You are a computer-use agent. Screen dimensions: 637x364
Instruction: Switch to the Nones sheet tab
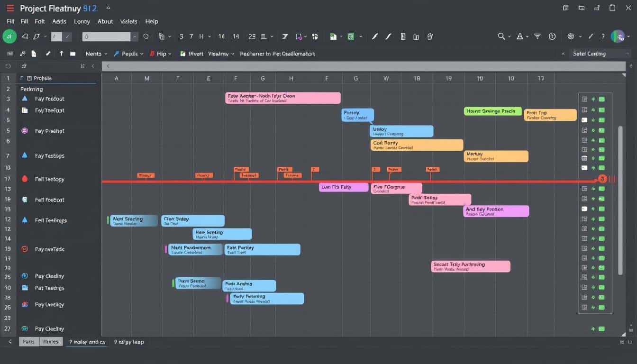(51, 342)
